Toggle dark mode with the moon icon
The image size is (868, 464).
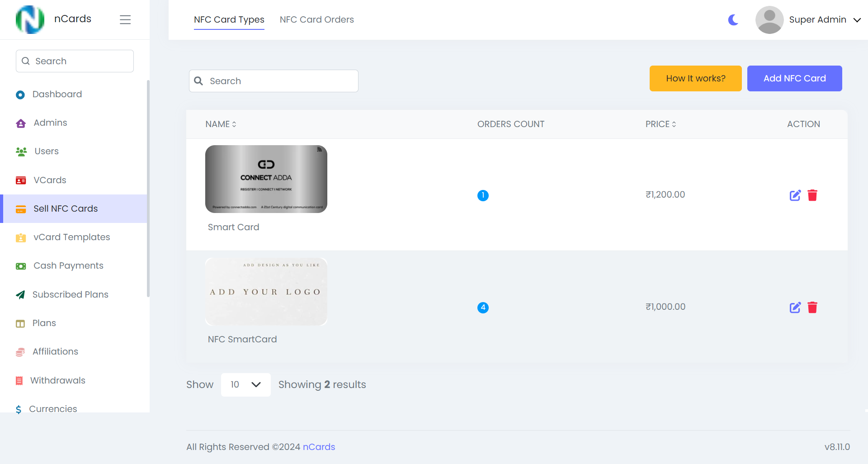pyautogui.click(x=732, y=20)
